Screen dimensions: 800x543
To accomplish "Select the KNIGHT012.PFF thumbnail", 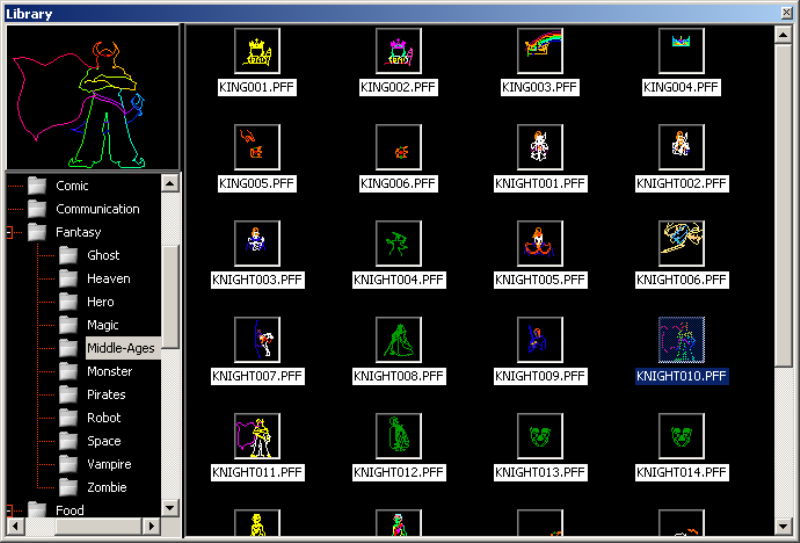I will [398, 436].
